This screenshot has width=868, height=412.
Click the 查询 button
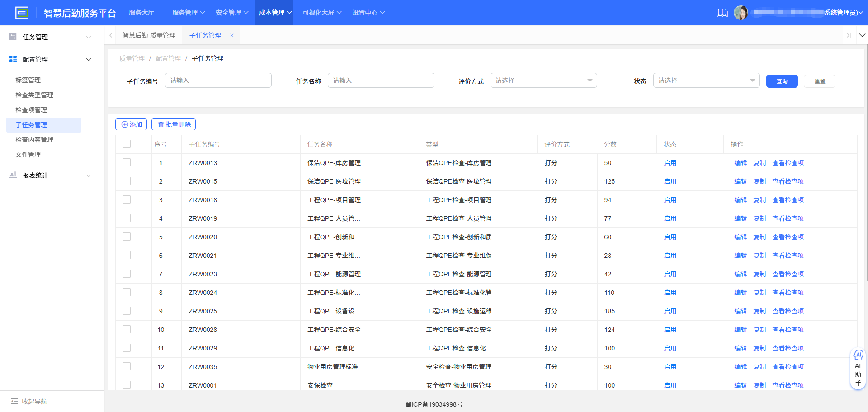782,81
